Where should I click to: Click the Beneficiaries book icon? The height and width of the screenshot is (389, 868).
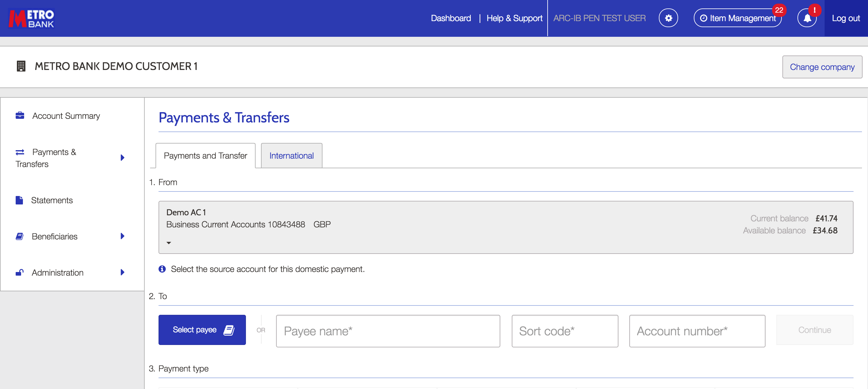coord(20,236)
